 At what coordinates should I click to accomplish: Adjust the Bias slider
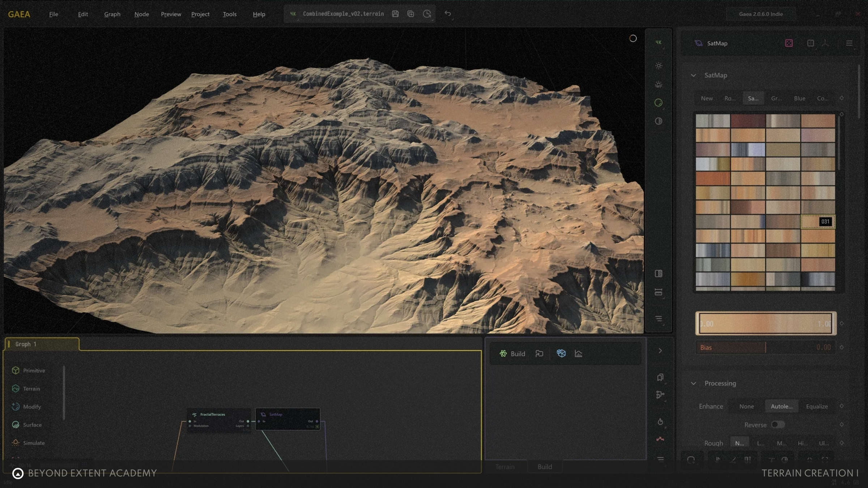(766, 347)
